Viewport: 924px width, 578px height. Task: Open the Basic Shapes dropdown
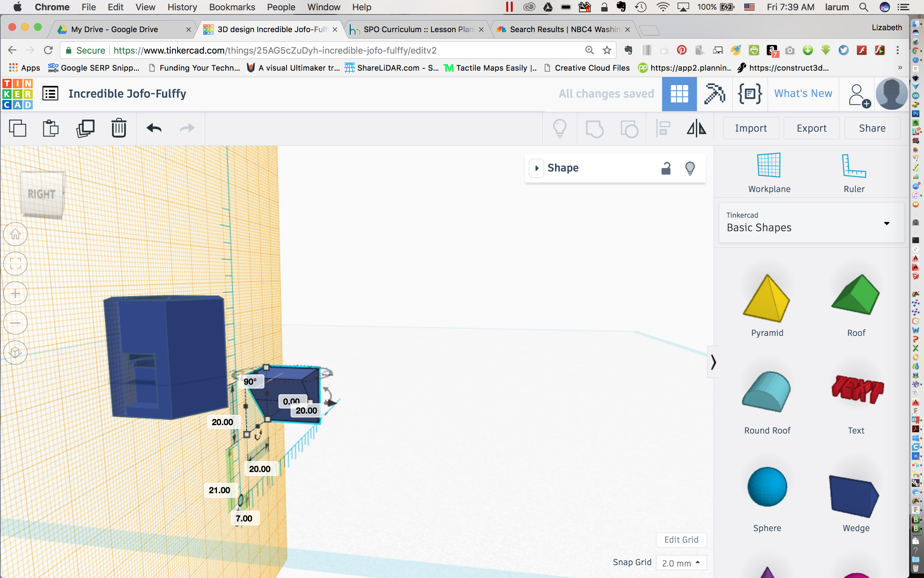tap(811, 223)
